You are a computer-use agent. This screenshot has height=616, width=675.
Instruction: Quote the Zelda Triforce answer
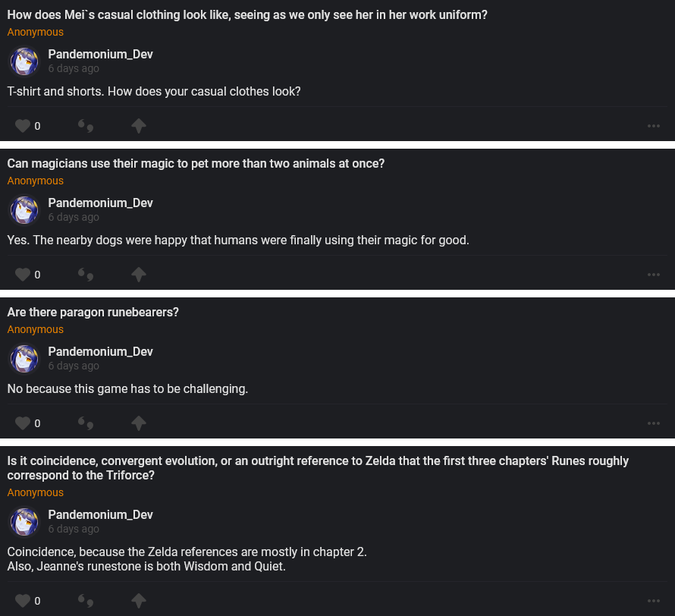point(86,601)
